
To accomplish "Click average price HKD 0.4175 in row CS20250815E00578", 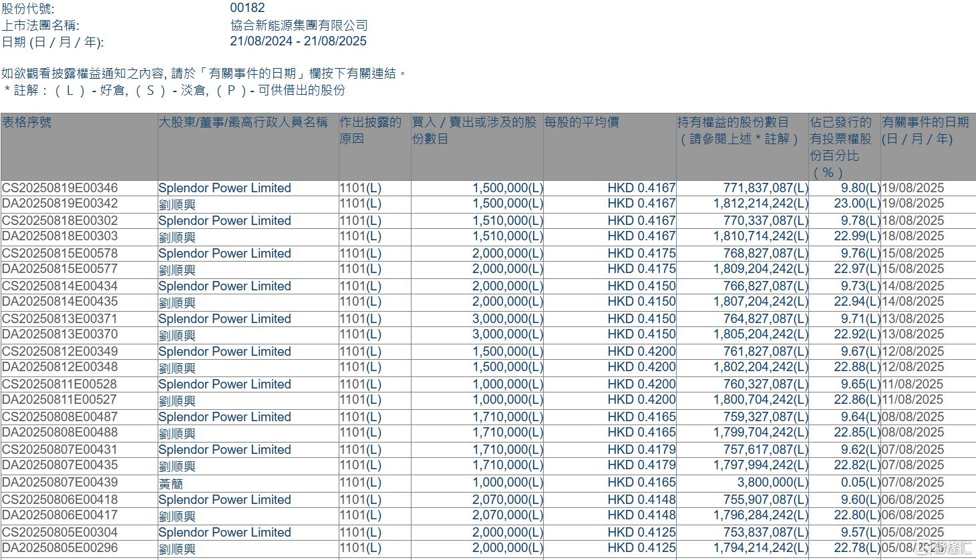I will click(x=641, y=254).
